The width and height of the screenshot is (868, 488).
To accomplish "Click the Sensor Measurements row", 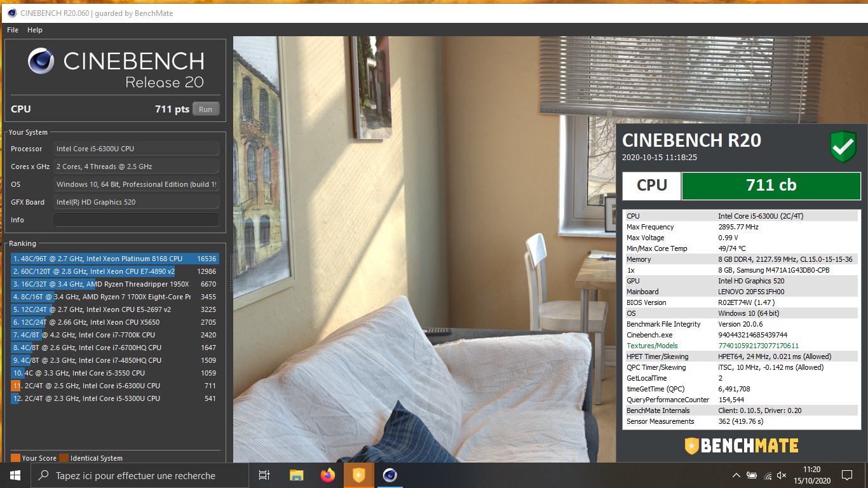I will pos(742,421).
